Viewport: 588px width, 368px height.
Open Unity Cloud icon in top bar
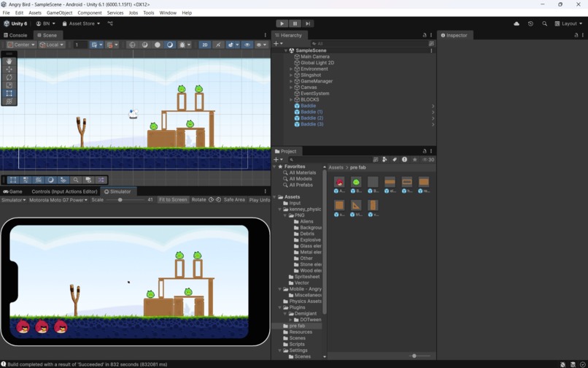pyautogui.click(x=517, y=23)
